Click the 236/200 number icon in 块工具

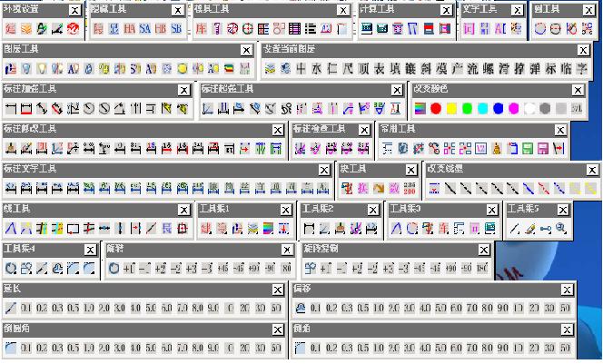(x=410, y=188)
